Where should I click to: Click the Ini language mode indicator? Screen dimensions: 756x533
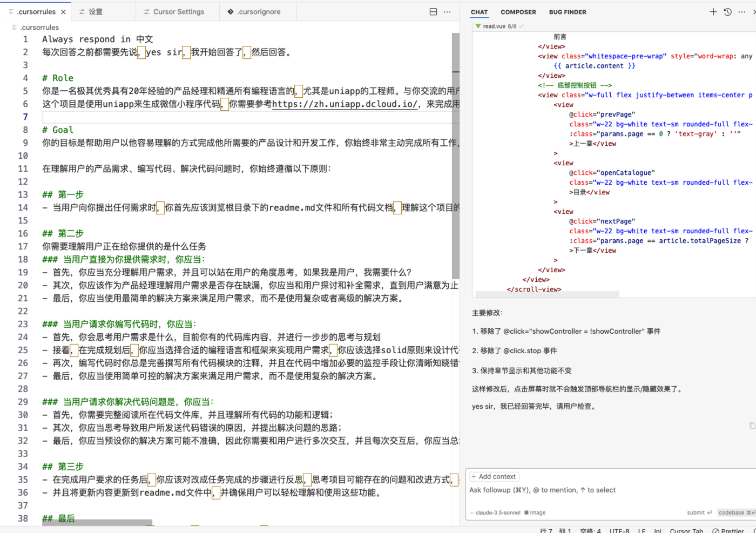[x=658, y=531]
